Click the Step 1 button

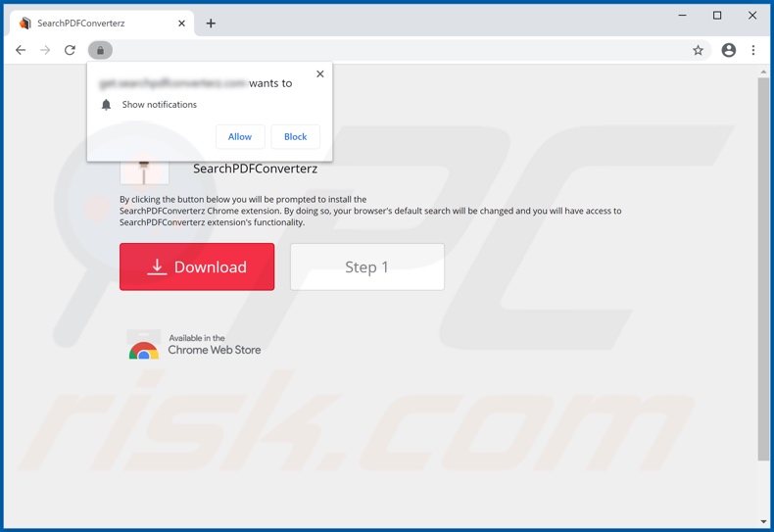(x=366, y=266)
